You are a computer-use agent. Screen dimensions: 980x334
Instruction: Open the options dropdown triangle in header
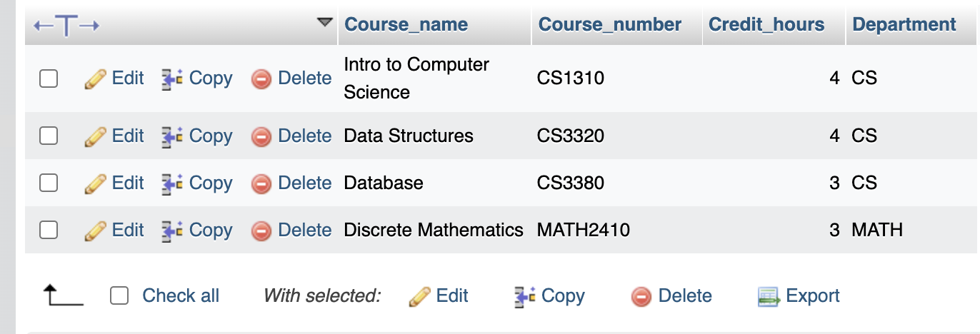pos(325,23)
